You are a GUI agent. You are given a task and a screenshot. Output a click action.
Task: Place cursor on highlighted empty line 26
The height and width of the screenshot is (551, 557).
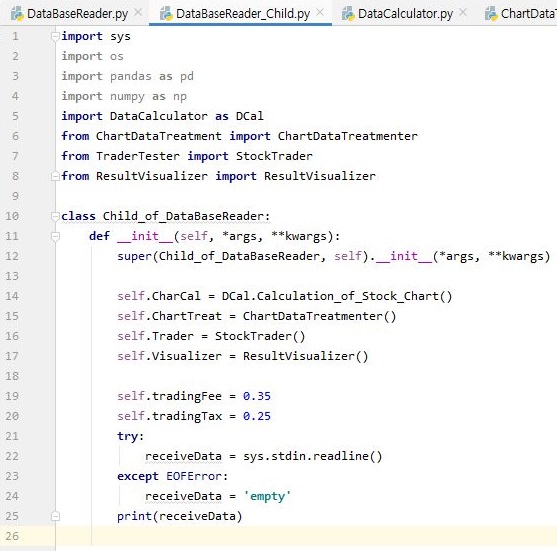(306, 536)
